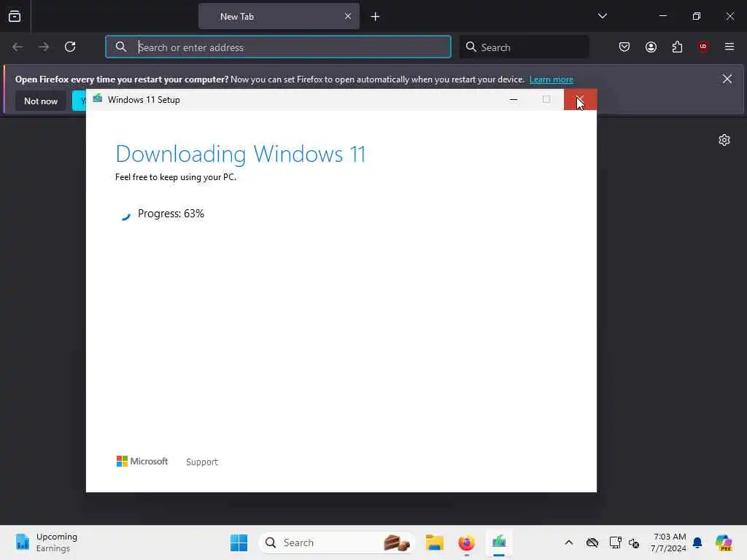
Task: Open a new tab with the plus button
Action: (375, 17)
